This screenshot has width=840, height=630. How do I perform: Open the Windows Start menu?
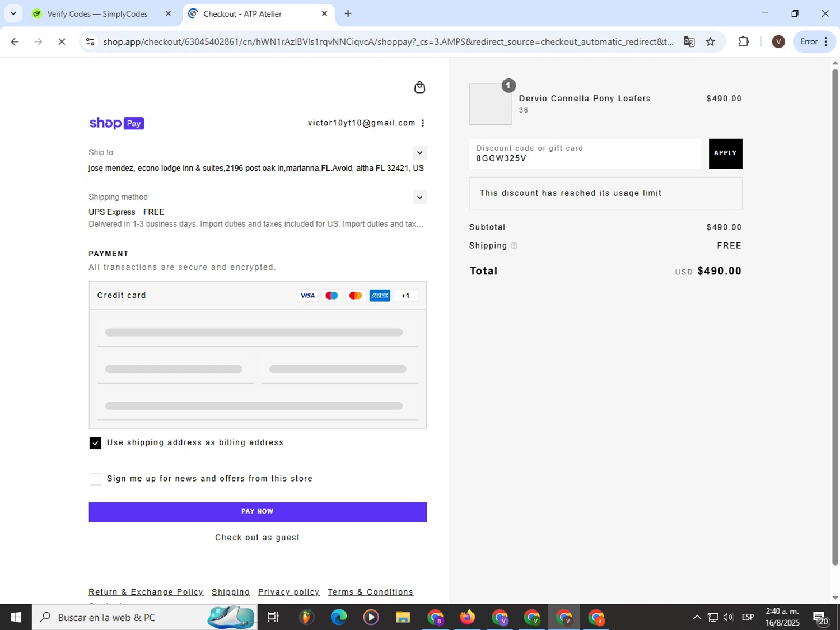pyautogui.click(x=16, y=617)
